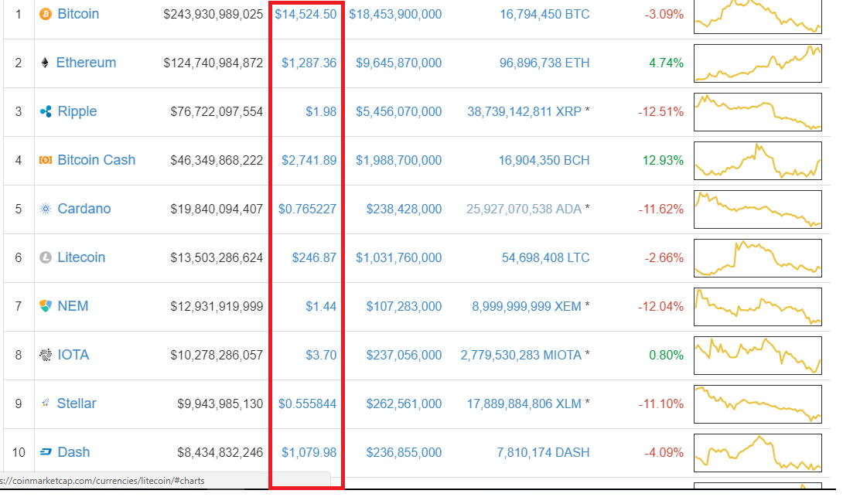Open the NEM currency page link
The height and width of the screenshot is (504, 843).
click(x=73, y=306)
